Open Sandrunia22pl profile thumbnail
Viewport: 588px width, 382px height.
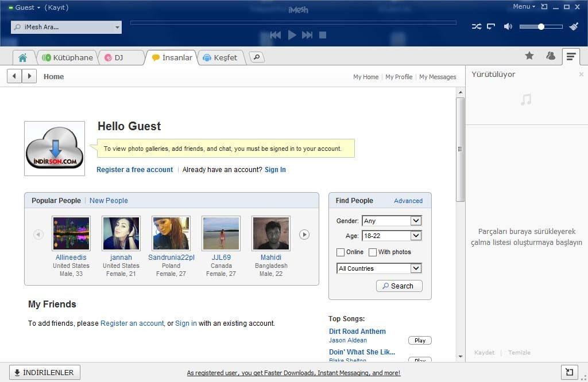coord(171,233)
